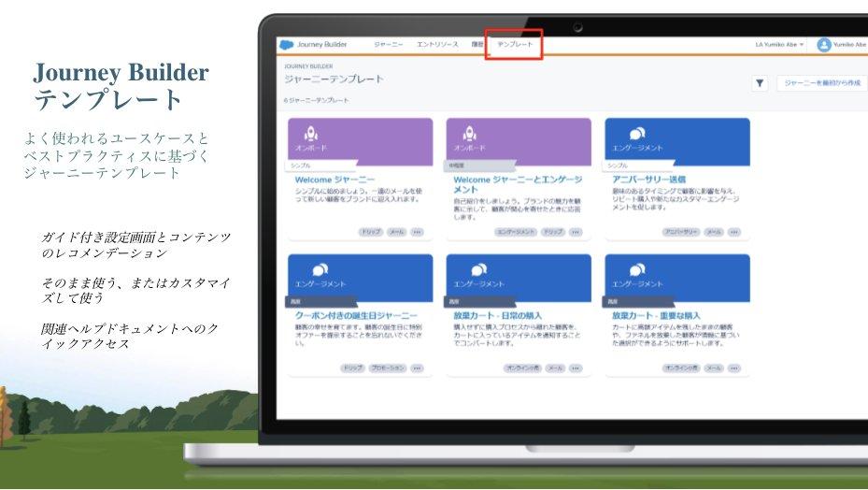Screen dimensions: 868x490
Task: Click chat bubbles icon on 放棄カート - 重要な購入 card
Action: [637, 270]
